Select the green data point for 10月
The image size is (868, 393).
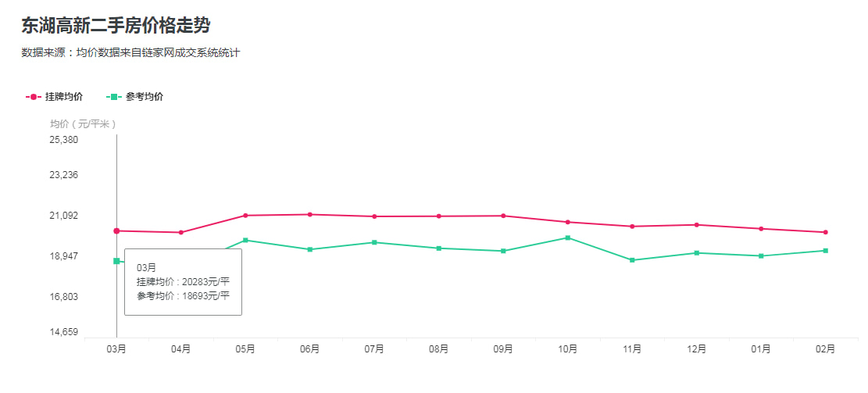[x=568, y=238]
